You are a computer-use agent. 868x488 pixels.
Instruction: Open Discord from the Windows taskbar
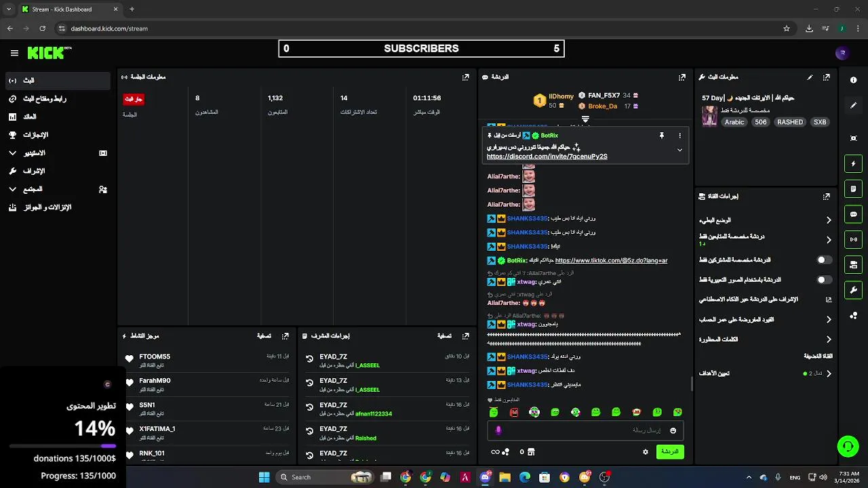tap(485, 477)
